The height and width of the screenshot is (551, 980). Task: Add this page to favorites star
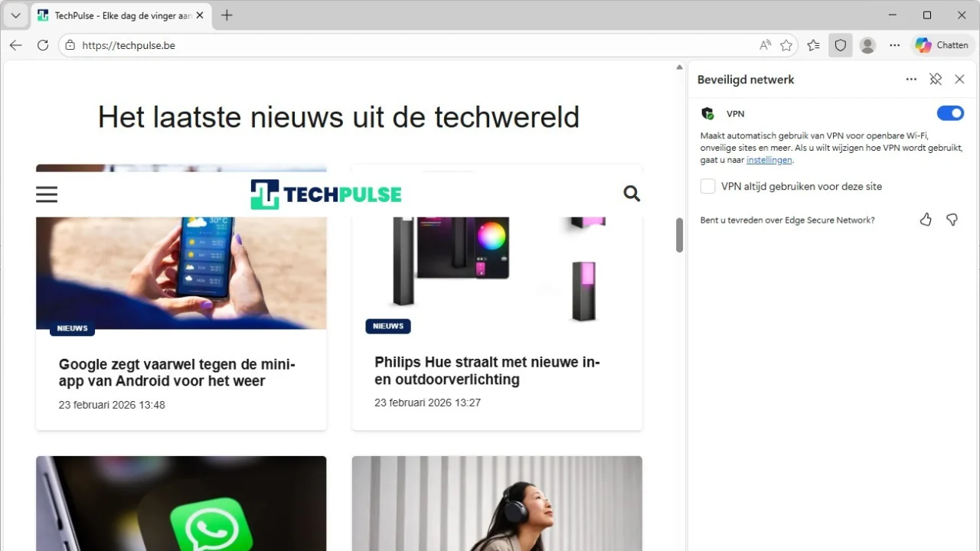pyautogui.click(x=786, y=45)
